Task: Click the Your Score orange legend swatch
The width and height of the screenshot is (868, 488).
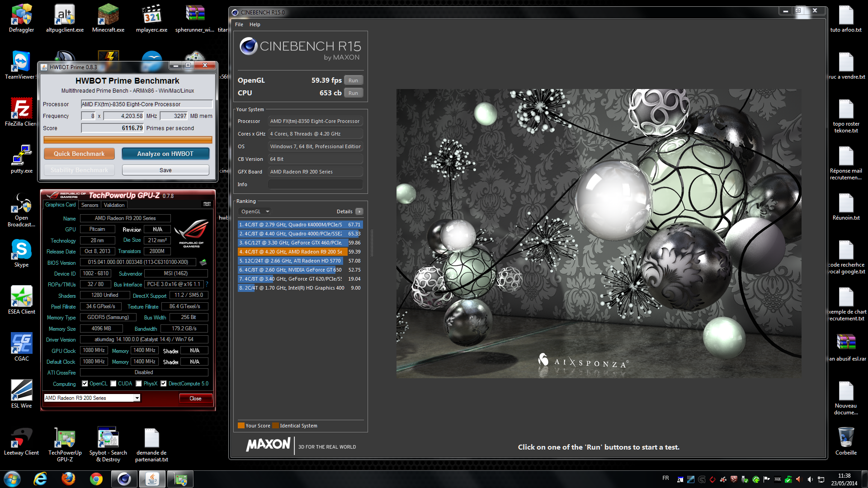Action: (241, 426)
